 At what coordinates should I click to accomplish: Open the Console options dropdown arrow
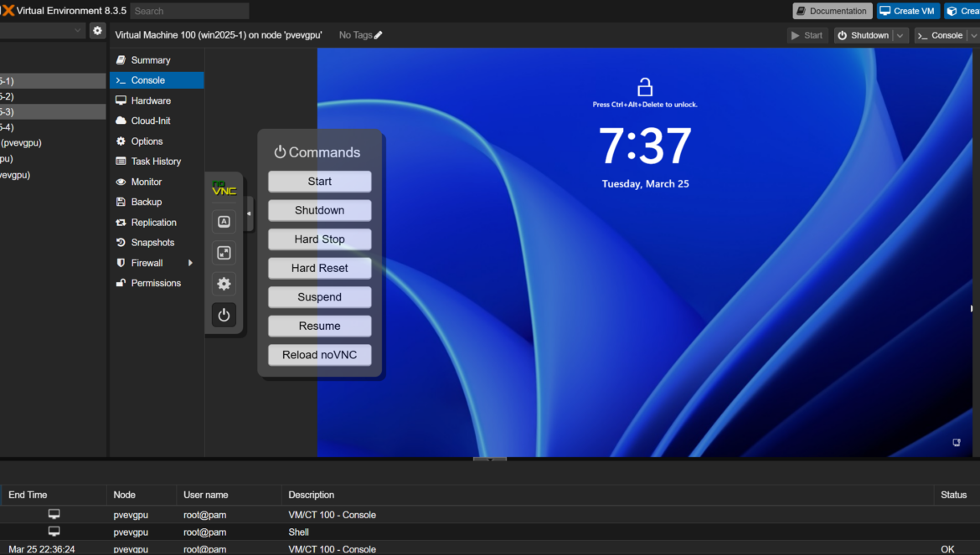pos(974,36)
